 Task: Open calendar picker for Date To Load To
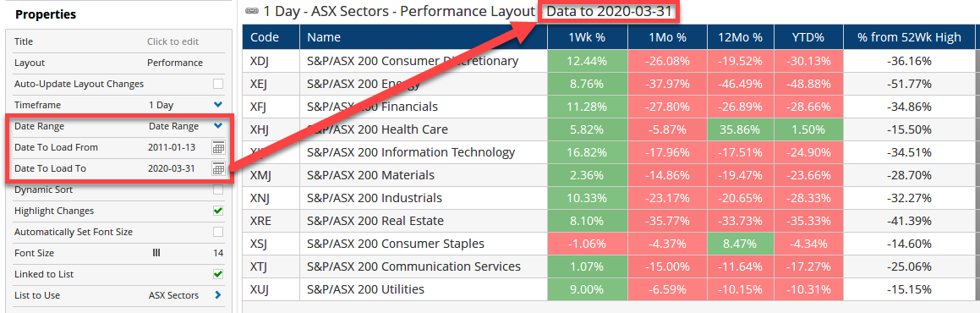[217, 168]
